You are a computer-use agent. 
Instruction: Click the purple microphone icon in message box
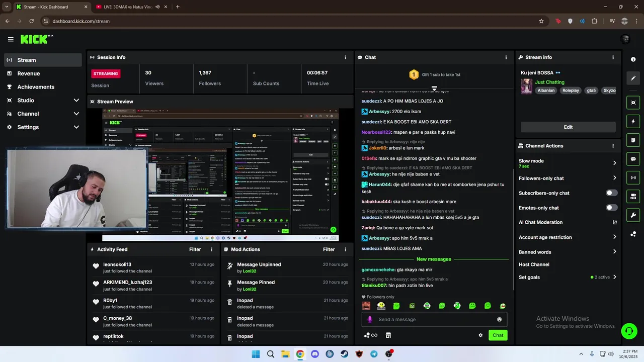(370, 319)
